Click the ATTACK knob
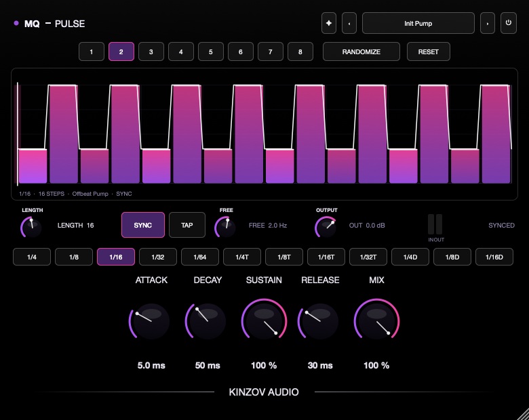 point(151,321)
